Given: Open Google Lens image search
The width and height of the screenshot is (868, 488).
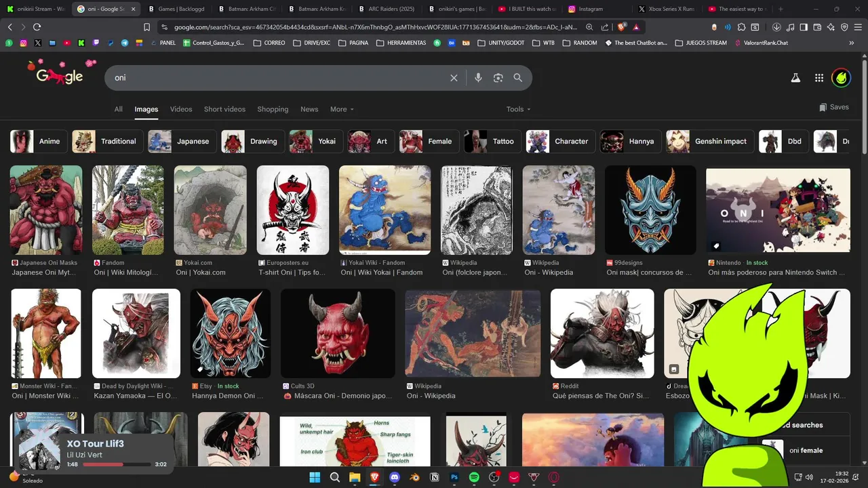Looking at the screenshot, I should (498, 78).
